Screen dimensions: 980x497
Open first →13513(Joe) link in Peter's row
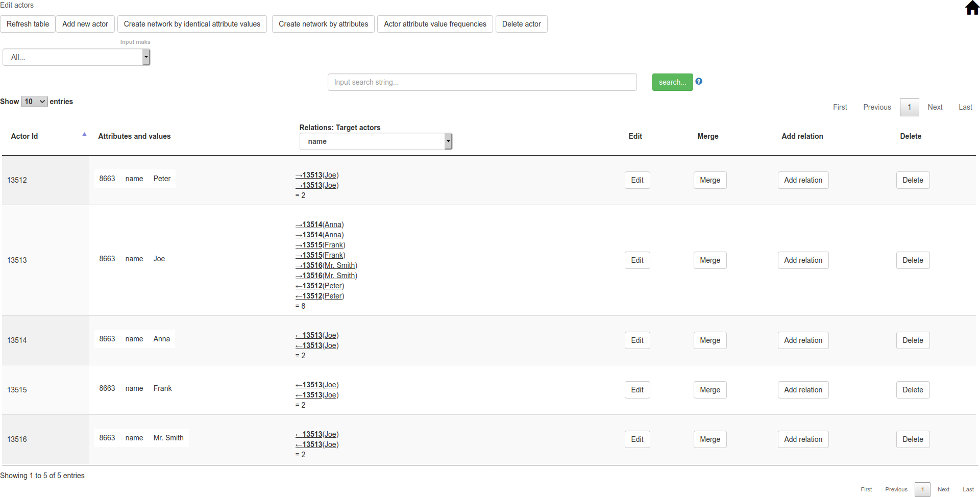coord(317,175)
